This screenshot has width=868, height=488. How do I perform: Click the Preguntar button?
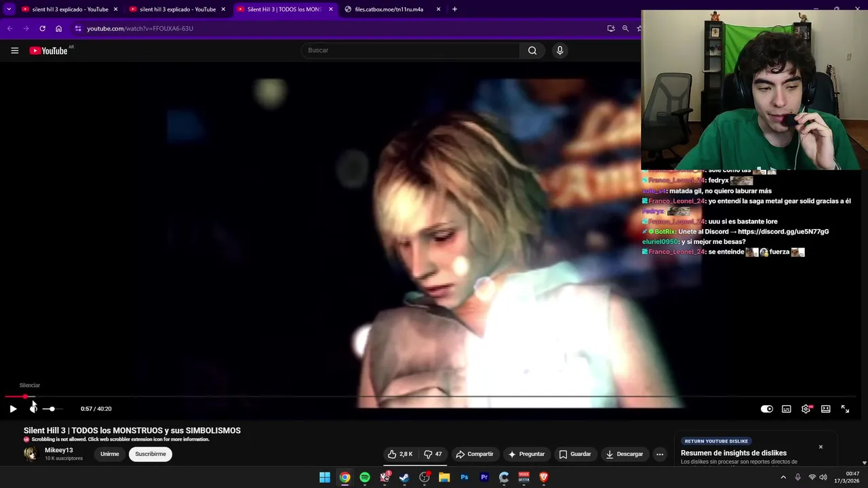click(526, 454)
